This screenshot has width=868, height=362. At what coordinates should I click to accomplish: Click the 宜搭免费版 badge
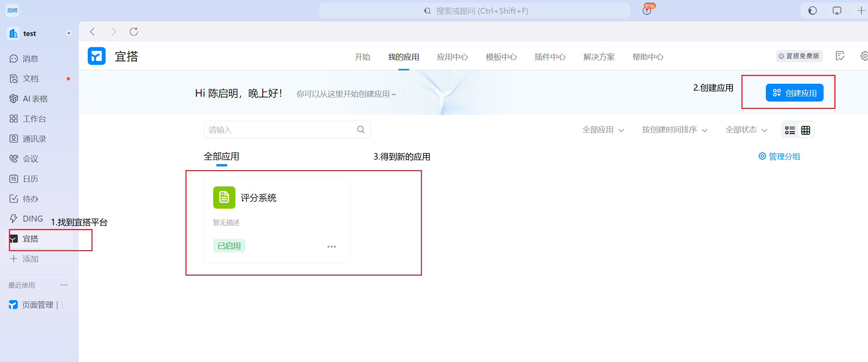coord(799,56)
